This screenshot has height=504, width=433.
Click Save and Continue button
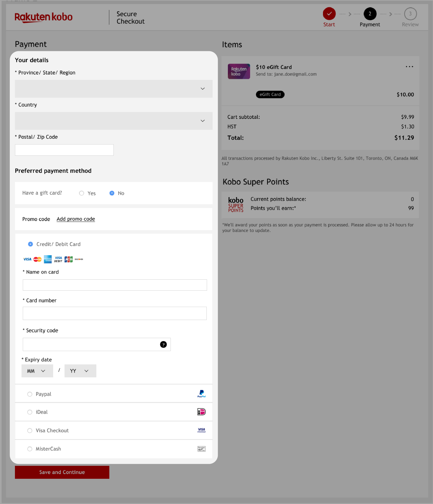[62, 472]
